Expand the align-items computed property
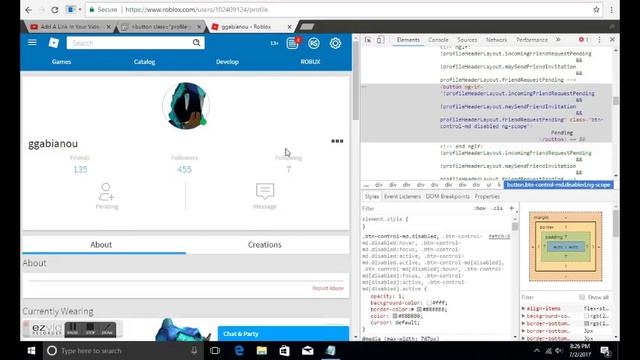Screen dimensions: 640x360 tap(523, 308)
